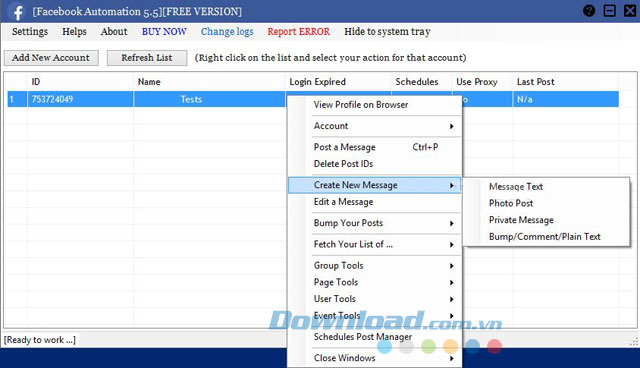Image resolution: width=640 pixels, height=368 pixels.
Task: Open Change logs
Action: click(227, 32)
